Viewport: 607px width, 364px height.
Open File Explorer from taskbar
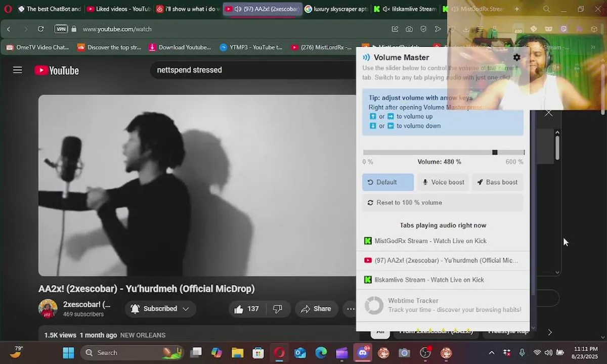(237, 352)
